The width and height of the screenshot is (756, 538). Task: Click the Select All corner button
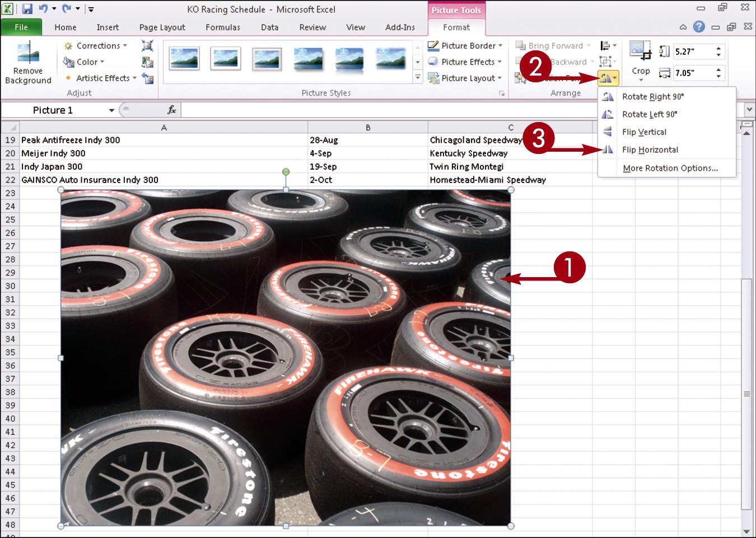pos(10,128)
